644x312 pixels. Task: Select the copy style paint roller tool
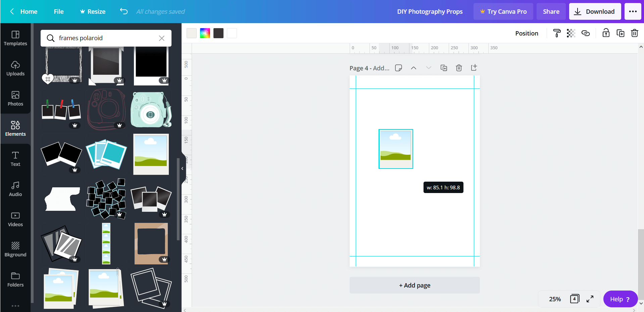pyautogui.click(x=556, y=33)
